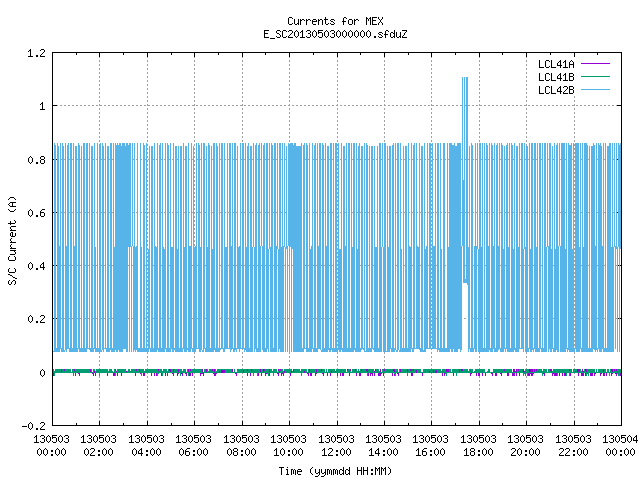The height and width of the screenshot is (480, 640).
Task: Click the light blue LCL42B legend line sample
Action: (595, 90)
